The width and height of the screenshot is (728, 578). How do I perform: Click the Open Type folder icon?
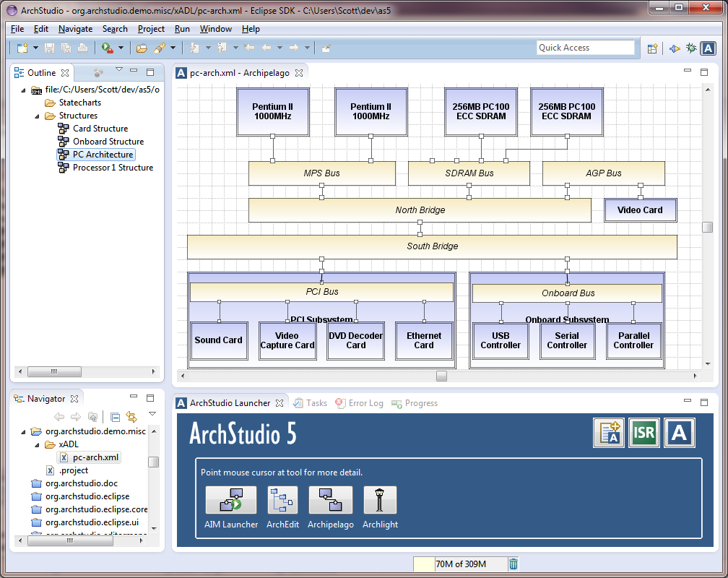[x=142, y=48]
